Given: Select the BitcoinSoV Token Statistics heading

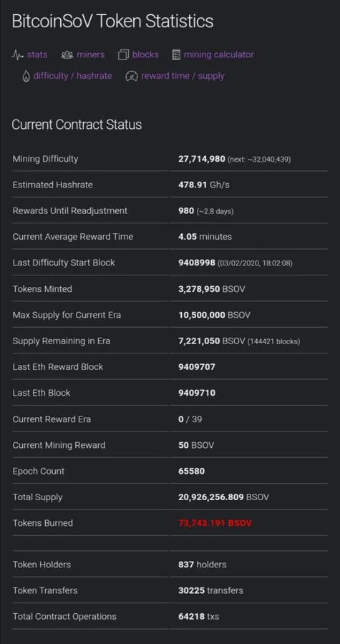Looking at the screenshot, I should point(112,21).
